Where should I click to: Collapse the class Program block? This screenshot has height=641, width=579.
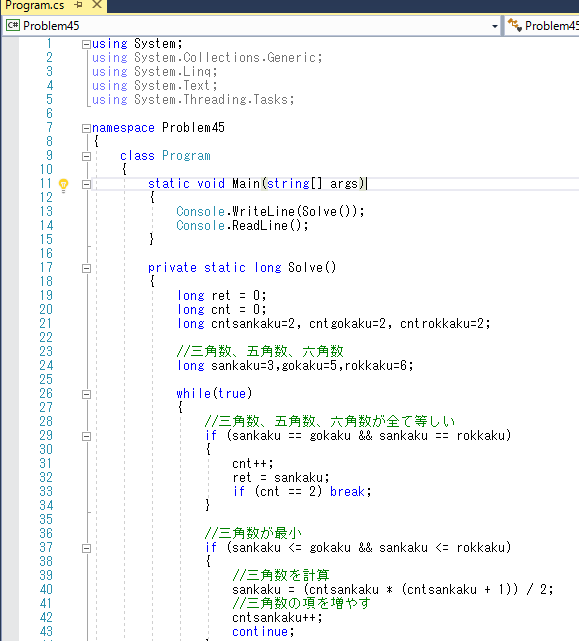(86, 157)
